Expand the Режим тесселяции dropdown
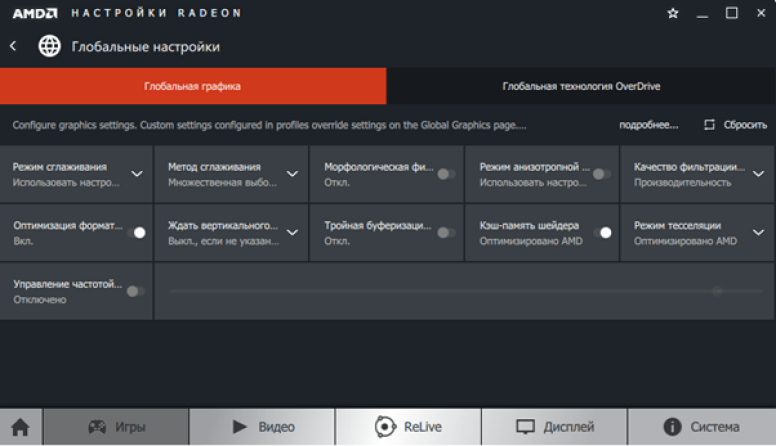Screen dimensions: 776x446 coord(757,232)
